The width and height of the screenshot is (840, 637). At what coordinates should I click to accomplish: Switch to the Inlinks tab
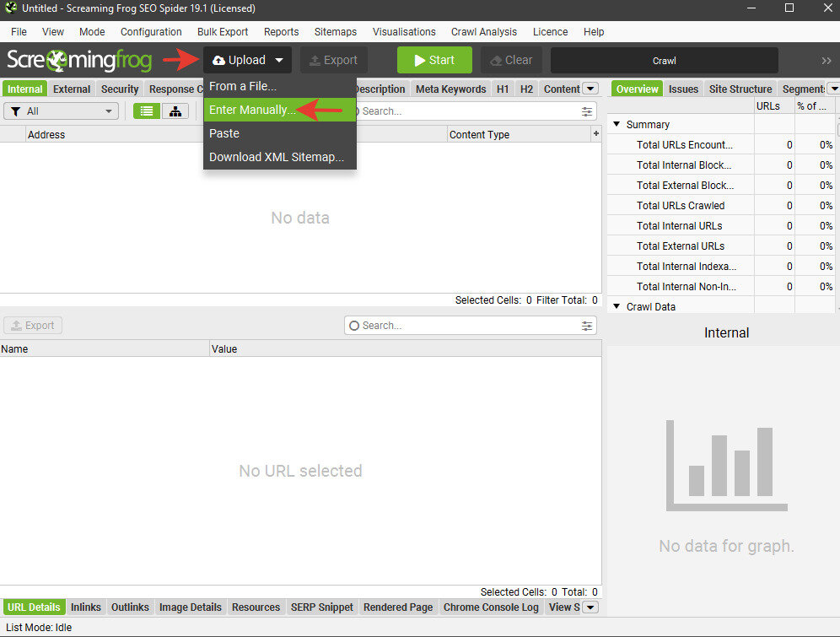coord(86,607)
